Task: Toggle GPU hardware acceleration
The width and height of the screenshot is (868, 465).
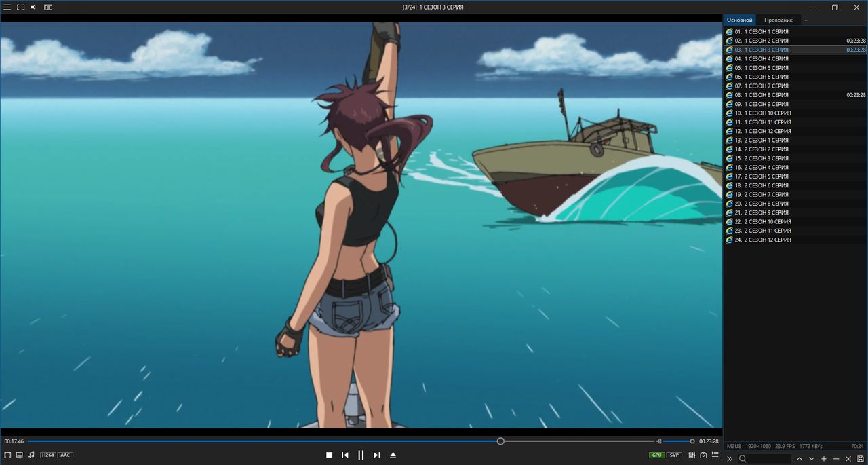Action: [656, 455]
